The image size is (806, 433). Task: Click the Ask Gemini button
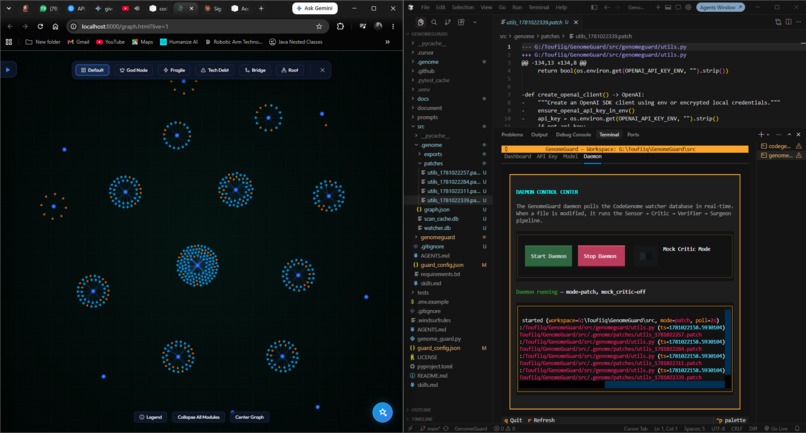(315, 8)
